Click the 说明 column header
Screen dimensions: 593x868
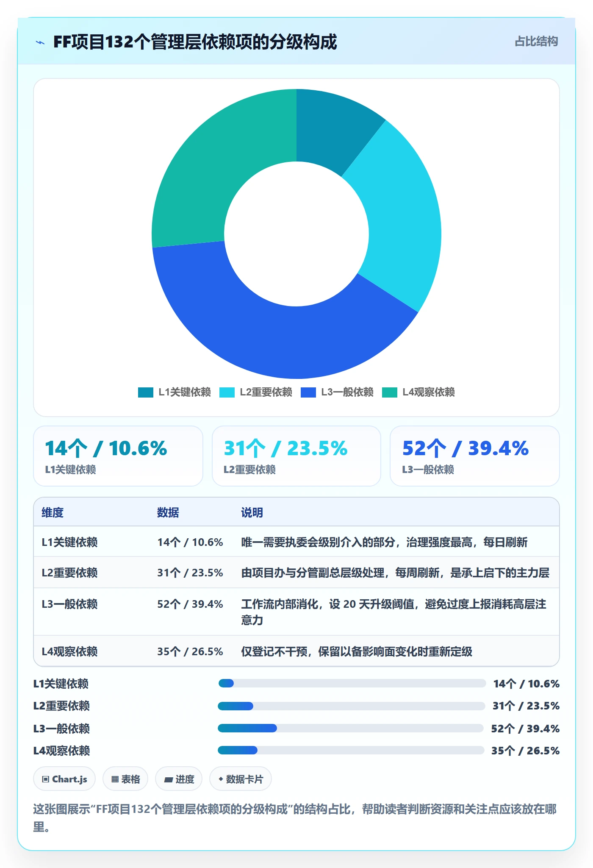(252, 512)
